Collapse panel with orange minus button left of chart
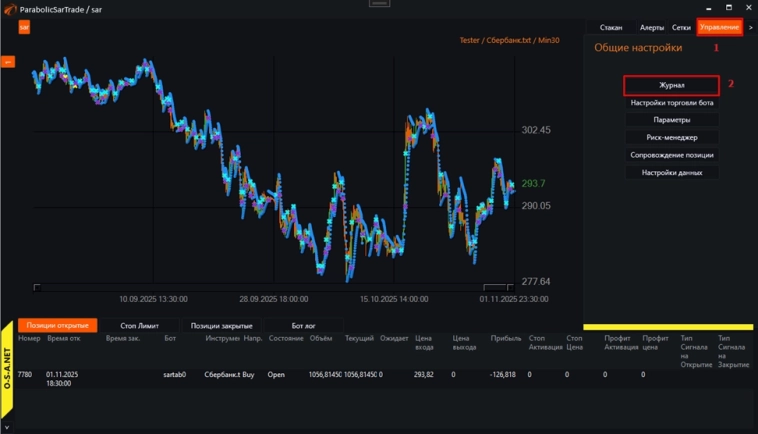 pyautogui.click(x=7, y=62)
